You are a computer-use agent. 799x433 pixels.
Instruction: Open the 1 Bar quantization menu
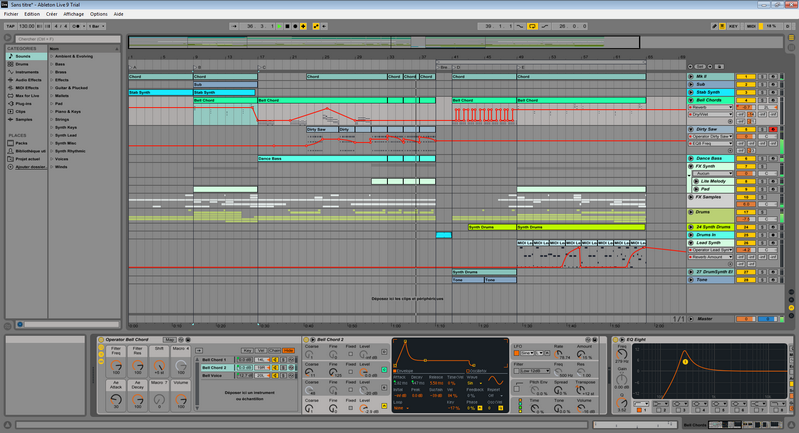point(96,26)
